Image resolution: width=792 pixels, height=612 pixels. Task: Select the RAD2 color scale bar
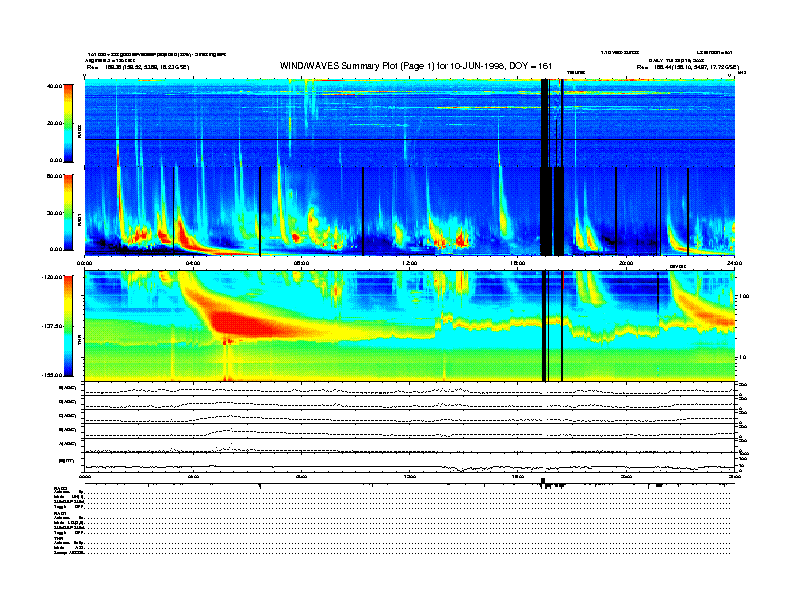click(x=68, y=123)
